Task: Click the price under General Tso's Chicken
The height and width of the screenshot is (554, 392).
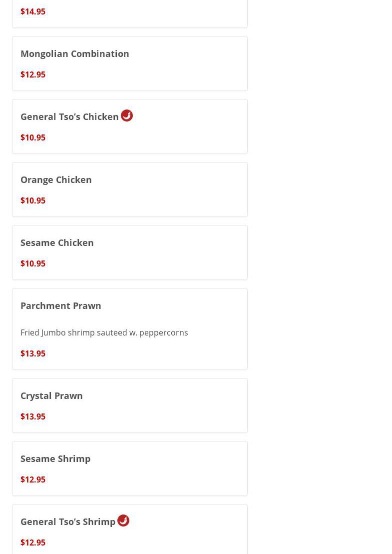Action: pos(33,137)
